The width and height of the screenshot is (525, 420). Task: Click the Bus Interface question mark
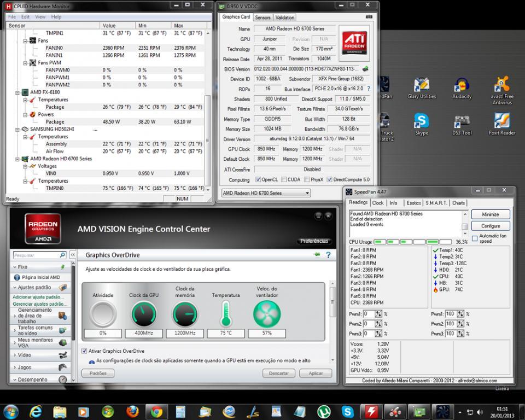pos(369,89)
